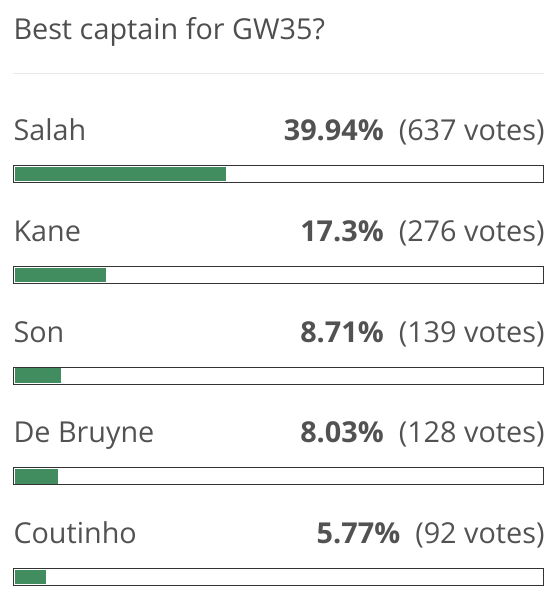Viewport: 557px width, 600px height.
Task: Select the Son option label
Action: click(39, 332)
